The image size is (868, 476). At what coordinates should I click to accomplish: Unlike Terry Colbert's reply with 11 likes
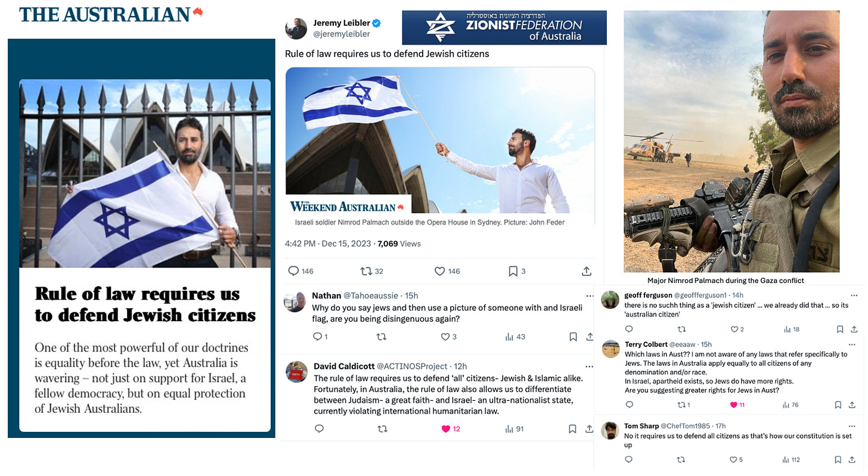[734, 405]
